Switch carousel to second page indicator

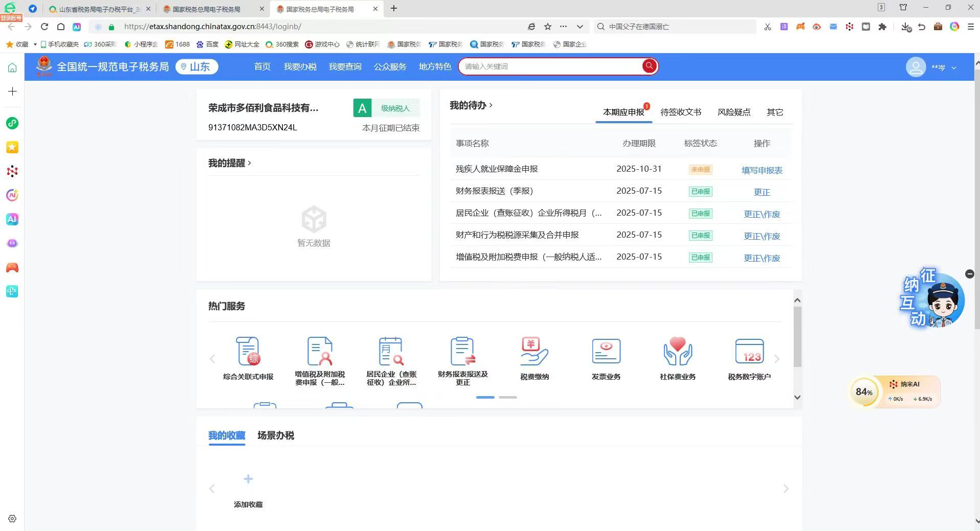click(x=508, y=397)
